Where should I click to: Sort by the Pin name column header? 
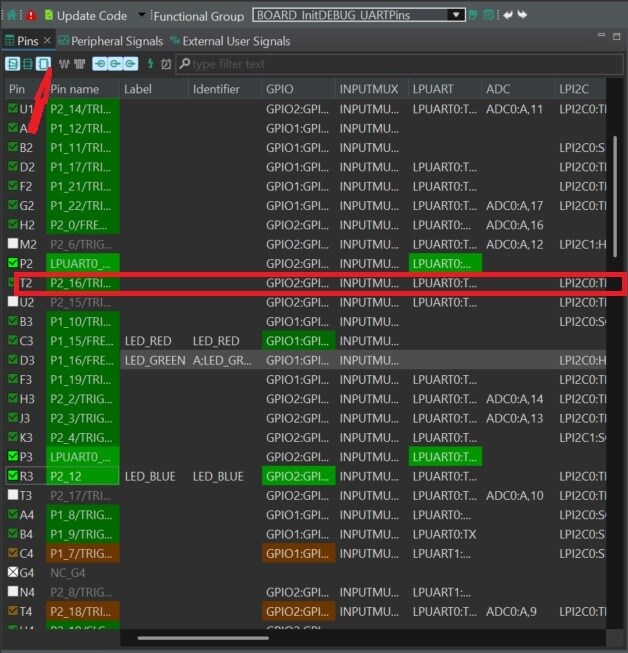(x=75, y=89)
